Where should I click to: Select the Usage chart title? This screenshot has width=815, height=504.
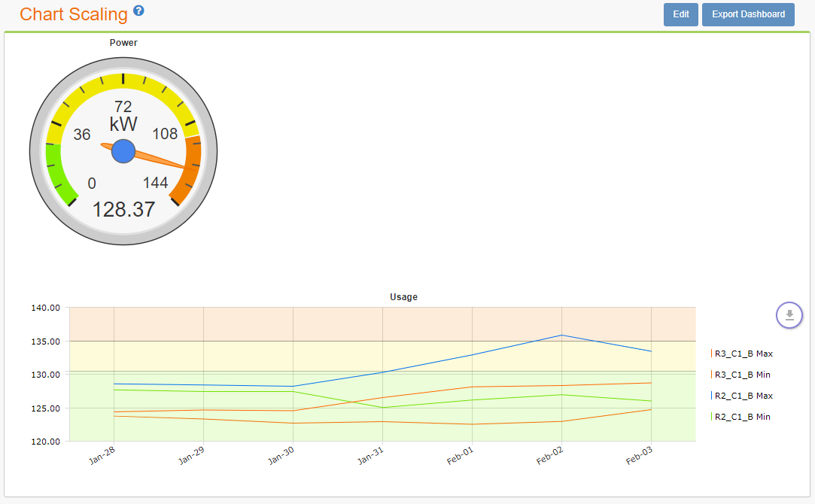(403, 296)
